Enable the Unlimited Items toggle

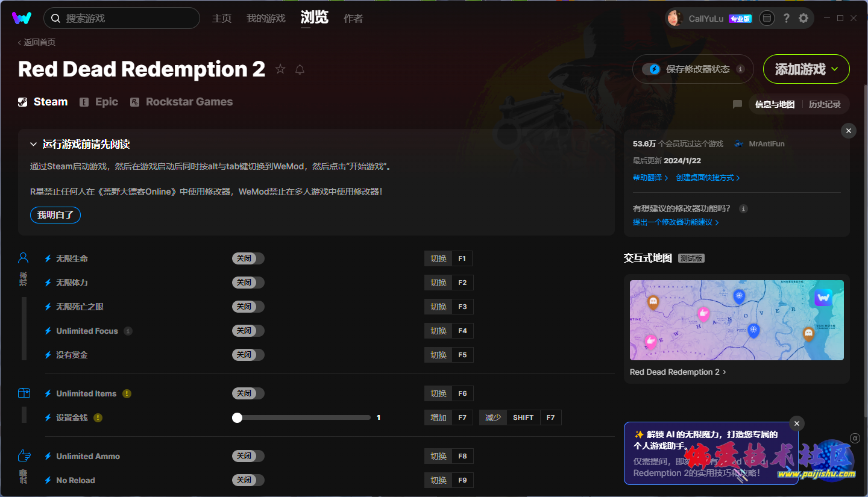pos(248,393)
